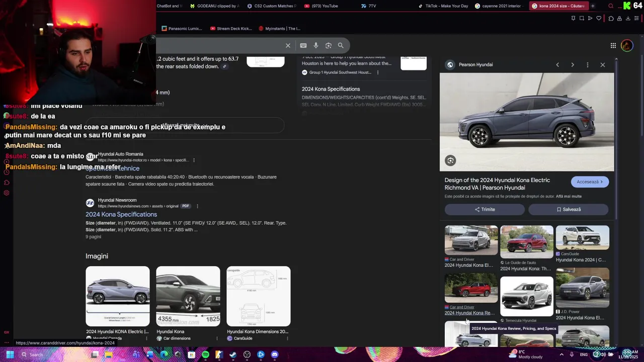Switch to the 7TV tab
Viewport: 644px width, 362px height.
click(x=368, y=6)
